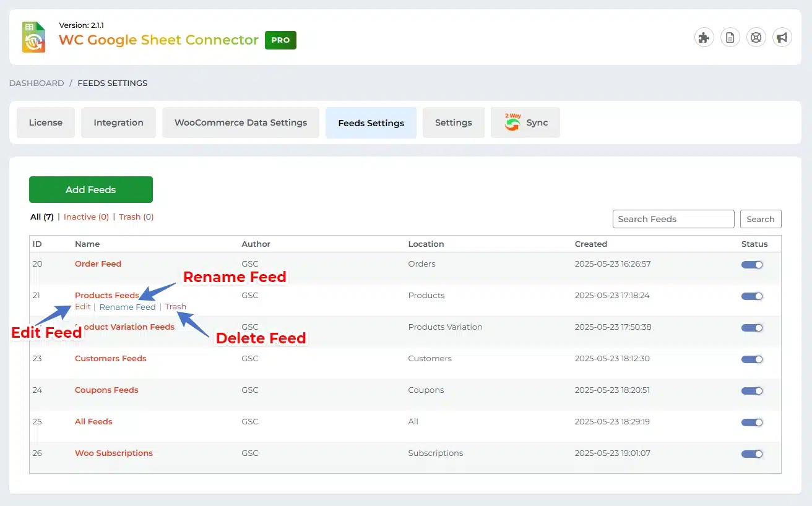Toggle status switch for Woo Subscriptions
Image resolution: width=812 pixels, height=506 pixels.
pos(752,454)
